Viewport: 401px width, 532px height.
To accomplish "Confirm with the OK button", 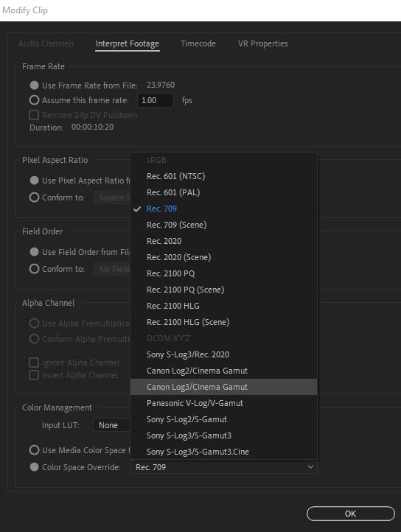I will click(351, 514).
